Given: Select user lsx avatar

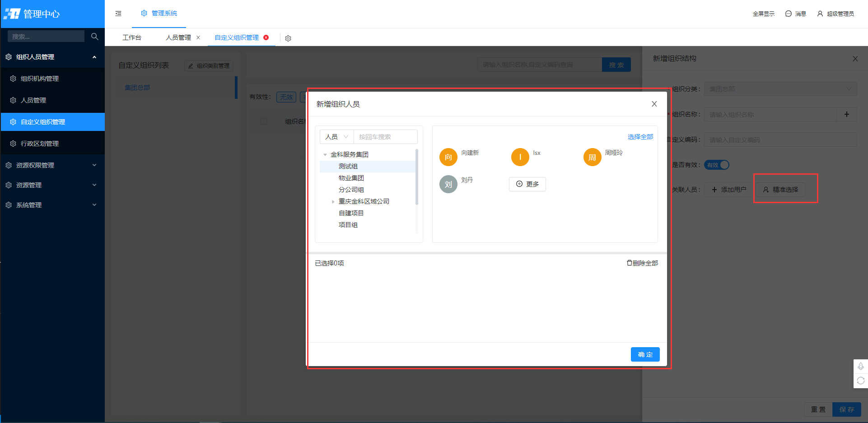Looking at the screenshot, I should [520, 157].
